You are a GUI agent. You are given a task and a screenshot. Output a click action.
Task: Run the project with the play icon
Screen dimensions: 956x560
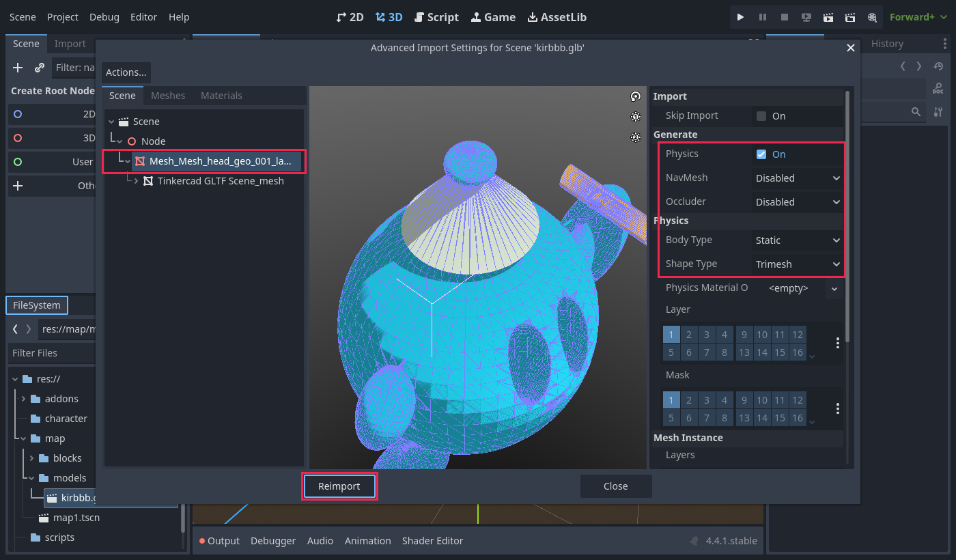pos(741,17)
